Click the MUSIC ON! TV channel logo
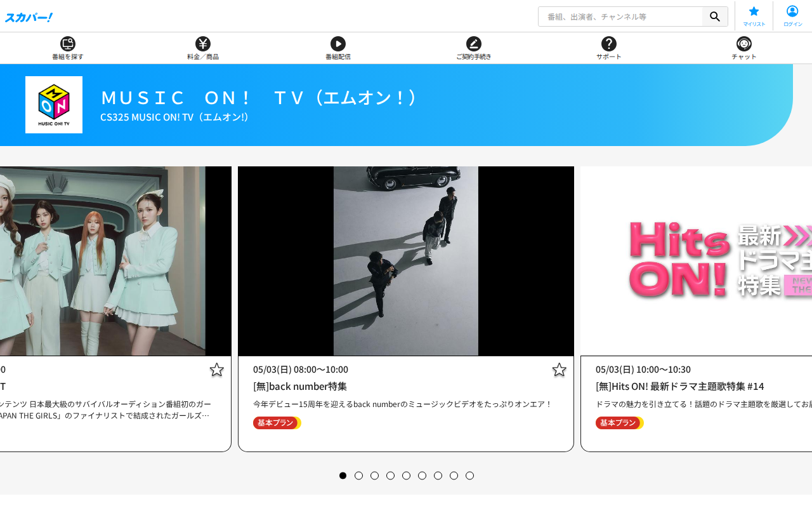The image size is (812, 508). point(54,105)
